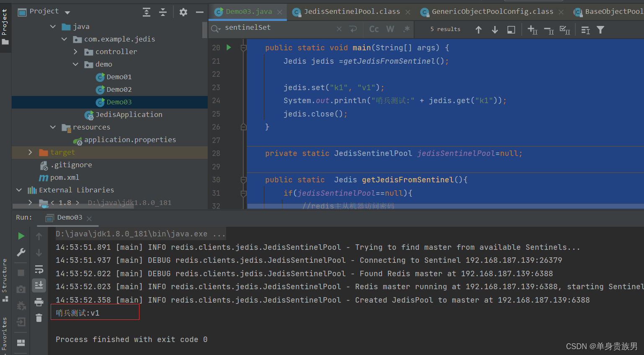Expand the JDK 1.8 library node
The height and width of the screenshot is (355, 644).
point(30,202)
